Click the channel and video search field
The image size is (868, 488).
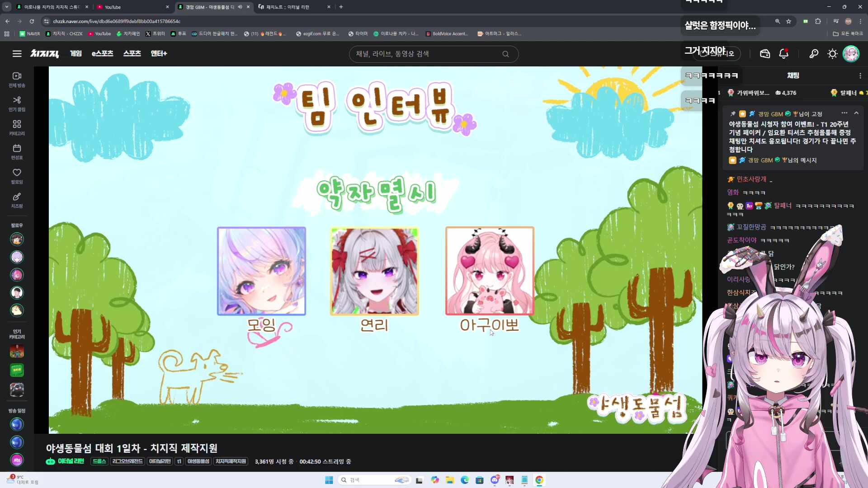[433, 54]
